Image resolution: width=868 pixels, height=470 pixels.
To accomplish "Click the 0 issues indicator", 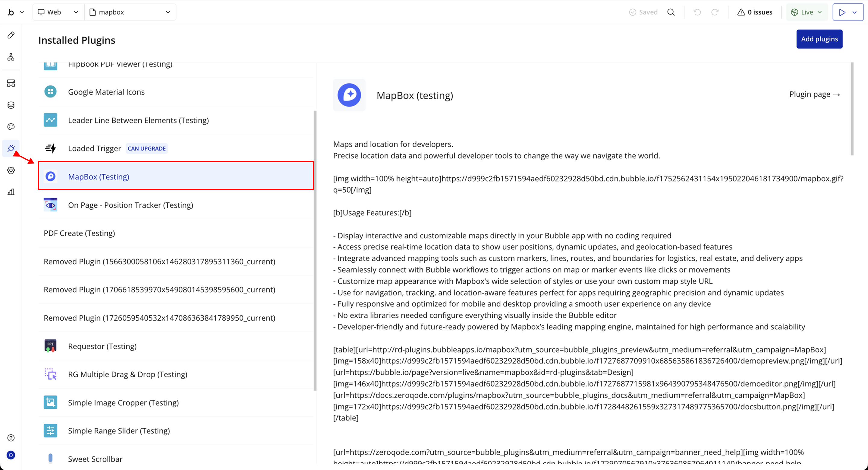I will tap(755, 12).
